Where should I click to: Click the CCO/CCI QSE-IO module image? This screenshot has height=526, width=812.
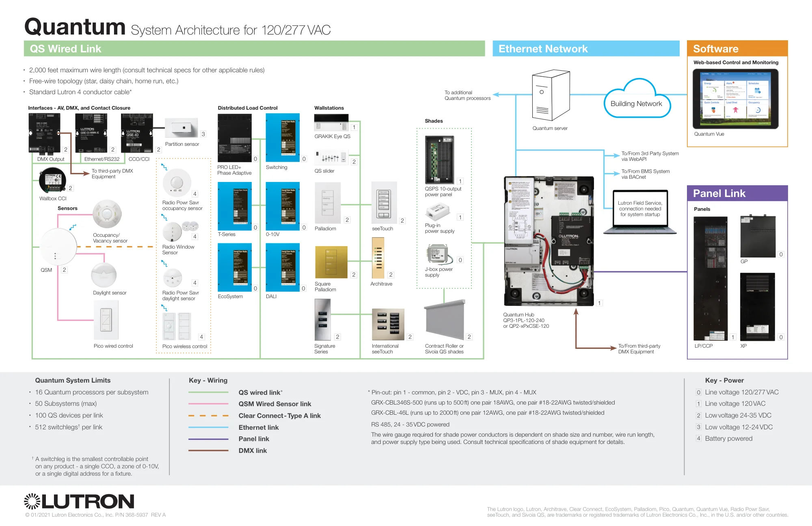click(x=137, y=133)
